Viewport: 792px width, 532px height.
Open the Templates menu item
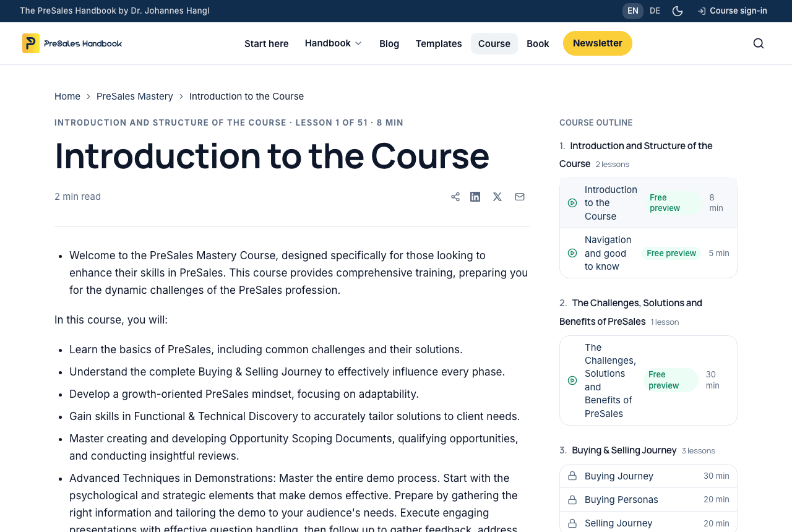point(439,43)
